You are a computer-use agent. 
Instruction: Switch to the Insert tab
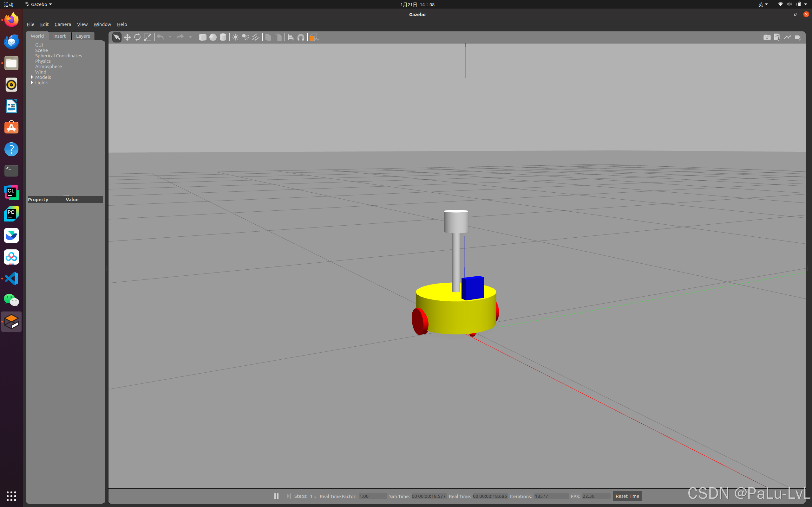59,36
